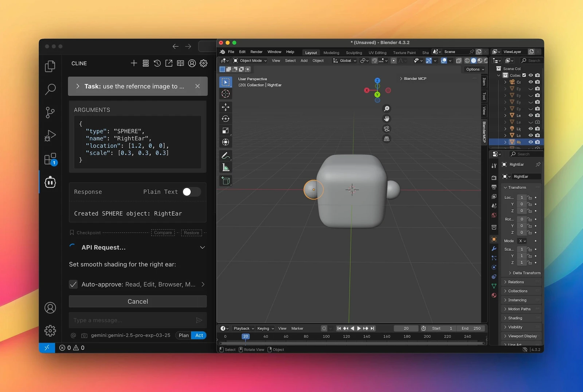The image size is (583, 392).
Task: Click the timeline play button
Action: [359, 328]
